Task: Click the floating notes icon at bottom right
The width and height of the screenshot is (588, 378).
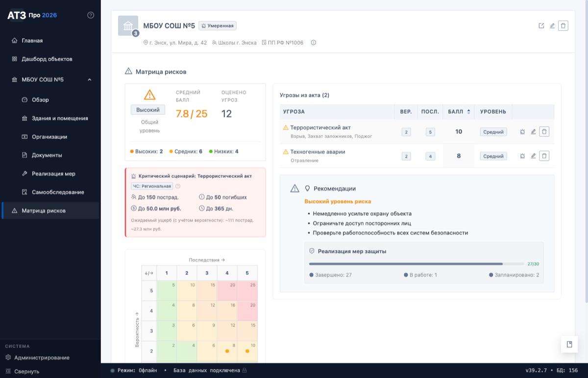Action: [569, 344]
